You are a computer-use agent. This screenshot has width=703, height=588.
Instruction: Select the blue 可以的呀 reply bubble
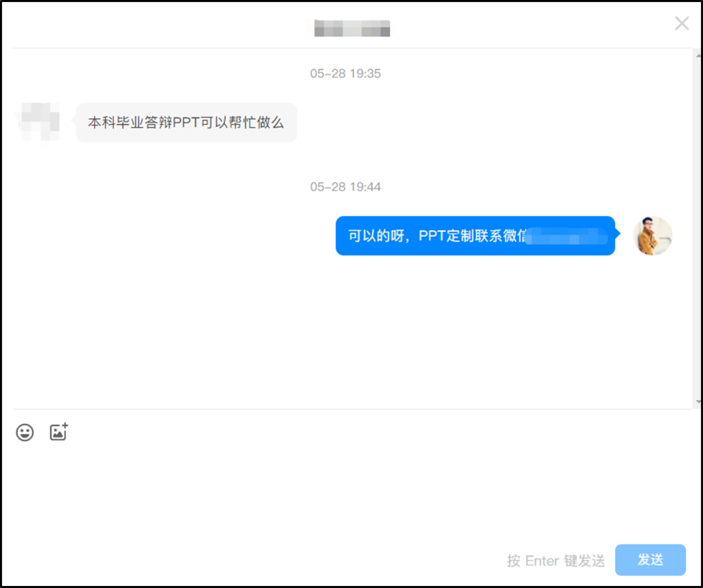click(475, 236)
